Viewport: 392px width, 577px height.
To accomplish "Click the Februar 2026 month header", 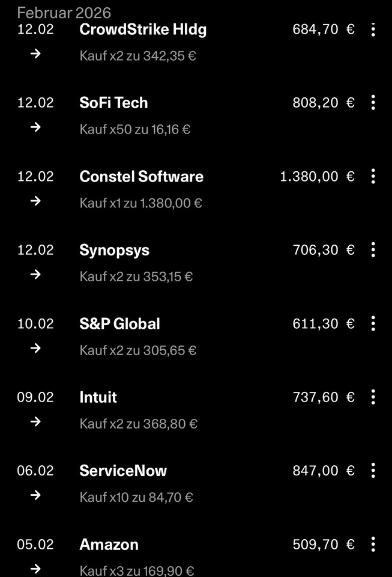I will 64,12.
